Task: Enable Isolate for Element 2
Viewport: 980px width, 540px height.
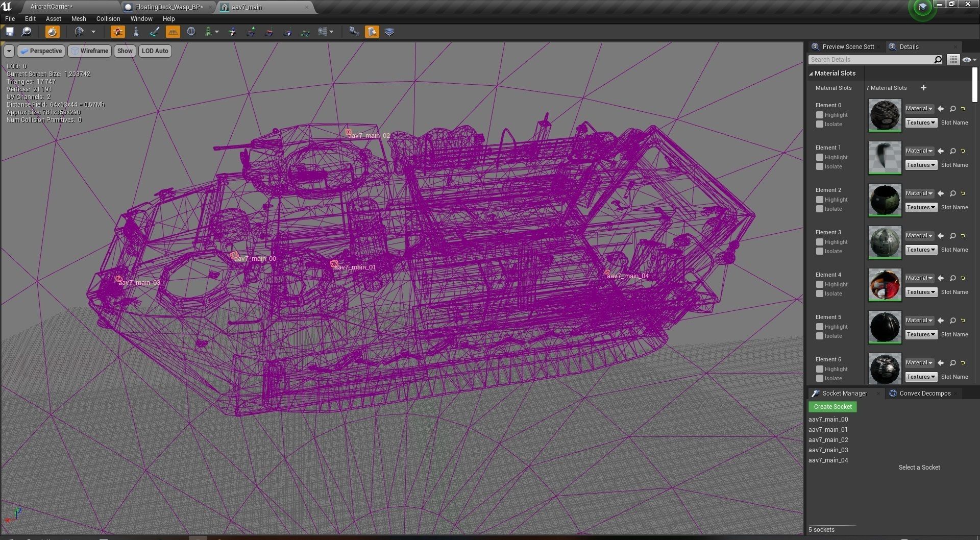Action: (x=819, y=209)
